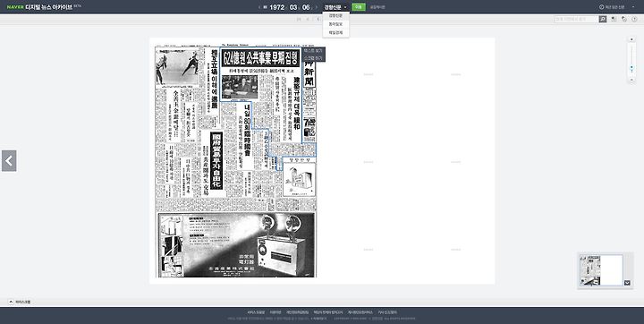Open the third footer link privacy policy
The image size is (644, 324).
coord(298,312)
